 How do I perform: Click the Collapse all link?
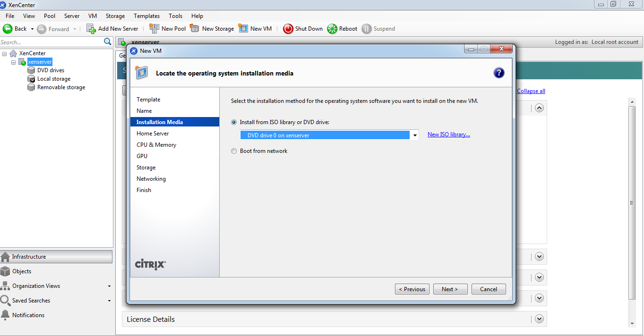tap(531, 91)
